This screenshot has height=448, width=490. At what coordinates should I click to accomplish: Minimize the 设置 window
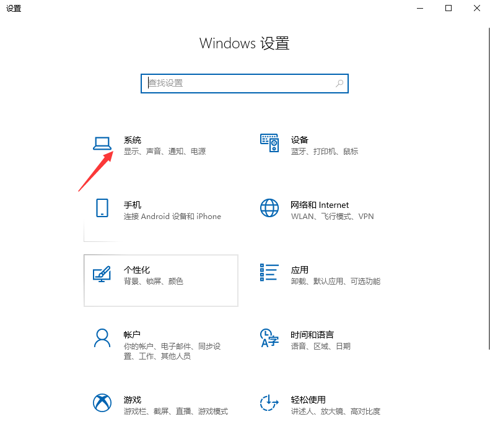(420, 8)
